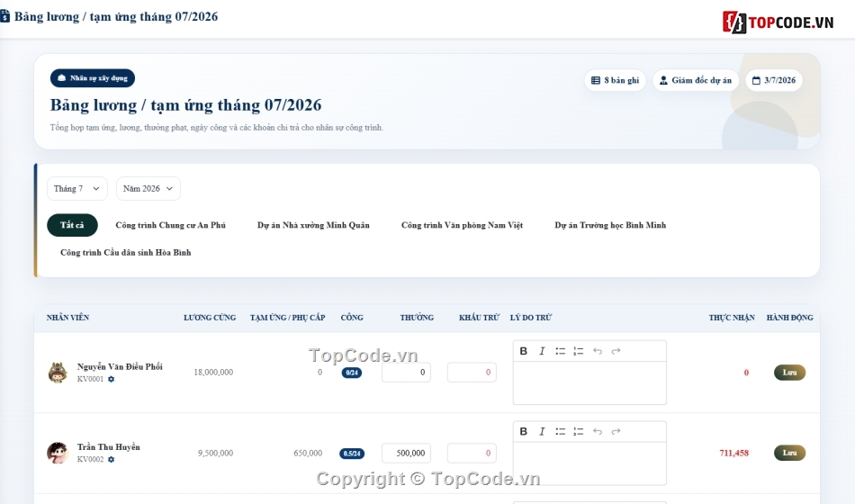
Task: Click Thưởng input showing 500,000
Action: click(x=406, y=454)
